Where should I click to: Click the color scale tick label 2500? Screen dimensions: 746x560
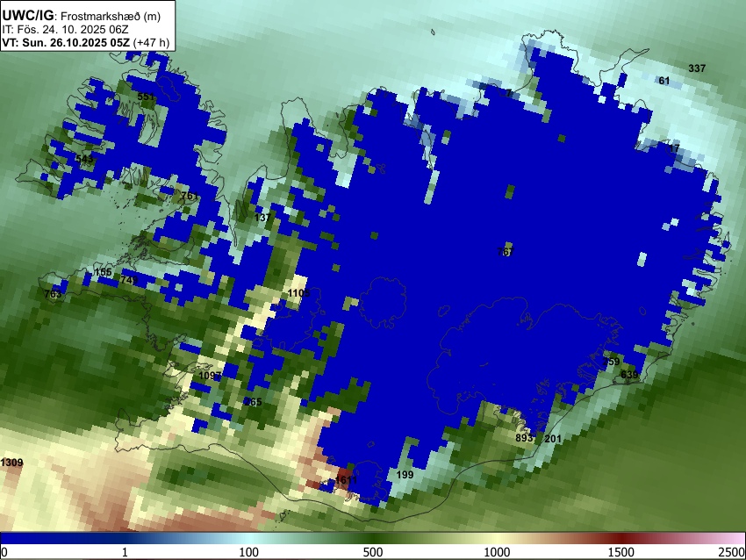[732, 552]
